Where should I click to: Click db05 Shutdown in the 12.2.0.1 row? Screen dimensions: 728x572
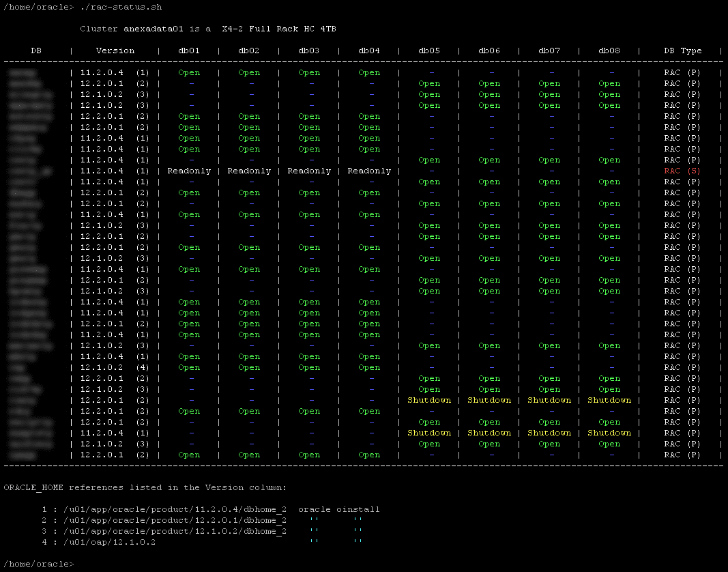pyautogui.click(x=429, y=400)
